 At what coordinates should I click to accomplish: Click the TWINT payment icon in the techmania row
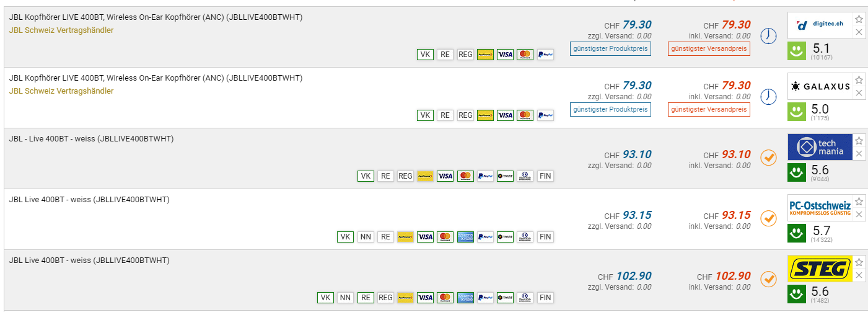(505, 176)
